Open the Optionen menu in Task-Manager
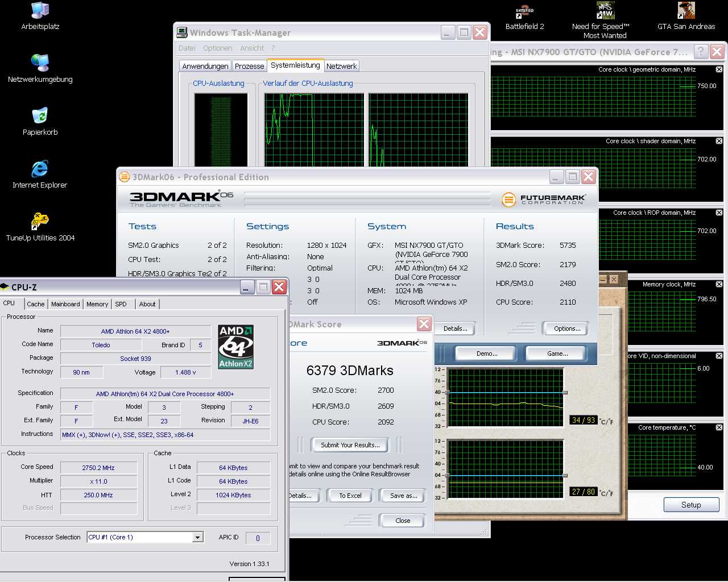 217,48
